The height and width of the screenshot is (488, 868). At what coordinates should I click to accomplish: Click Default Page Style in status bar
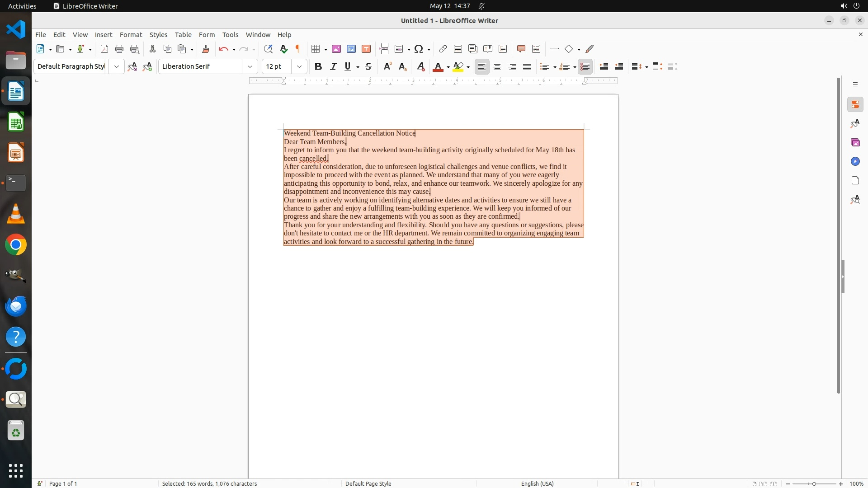pos(368,483)
